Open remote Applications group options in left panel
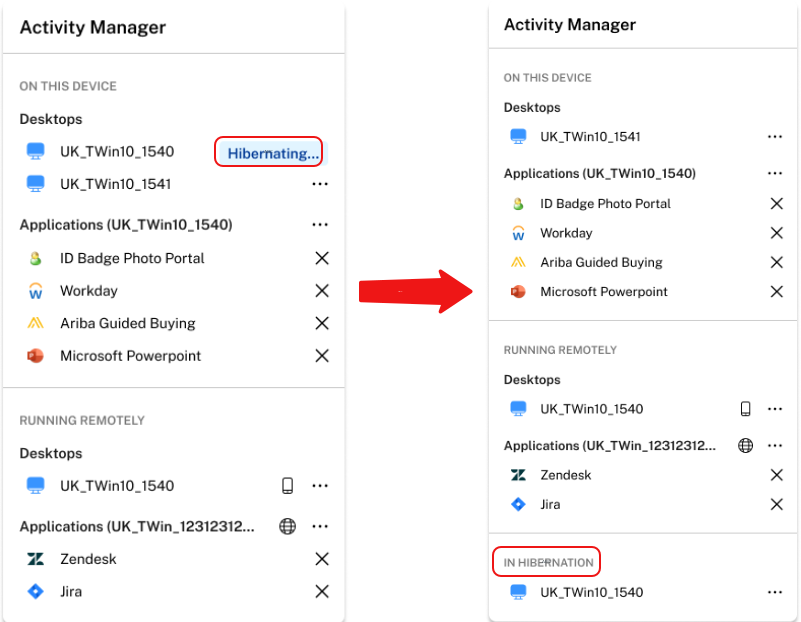Screen dimensions: 801x622 (x=320, y=526)
